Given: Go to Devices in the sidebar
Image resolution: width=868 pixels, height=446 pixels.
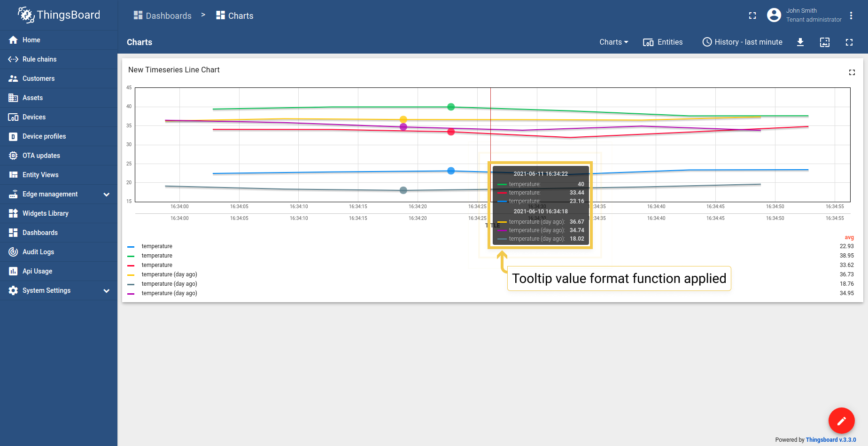Looking at the screenshot, I should 34,117.
